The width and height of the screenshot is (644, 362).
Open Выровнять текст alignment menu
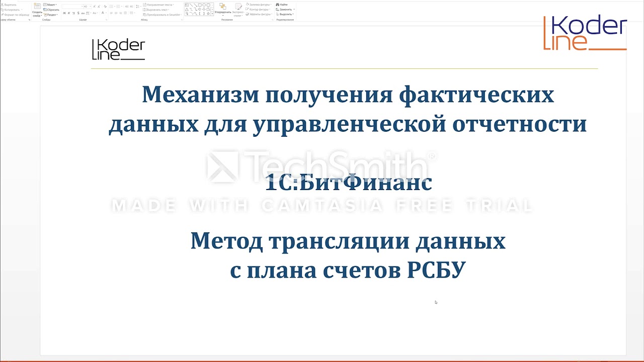pyautogui.click(x=156, y=10)
